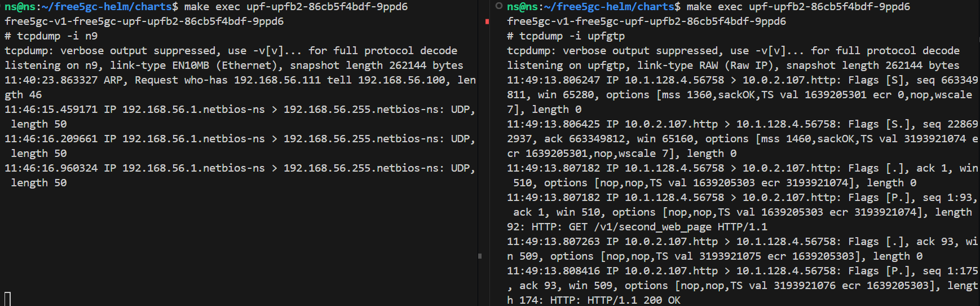Click the 11:49:13.806247 SYN packet line
Viewport: 980px width, 306px height.
click(x=743, y=95)
